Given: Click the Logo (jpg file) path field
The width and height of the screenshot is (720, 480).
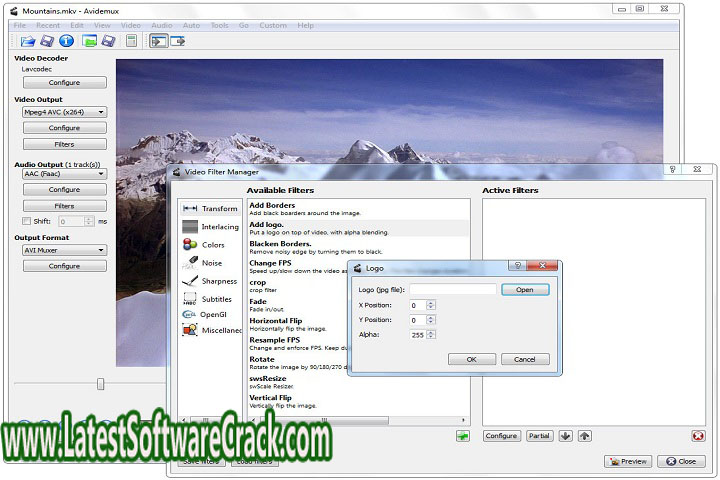Looking at the screenshot, I should tap(453, 289).
